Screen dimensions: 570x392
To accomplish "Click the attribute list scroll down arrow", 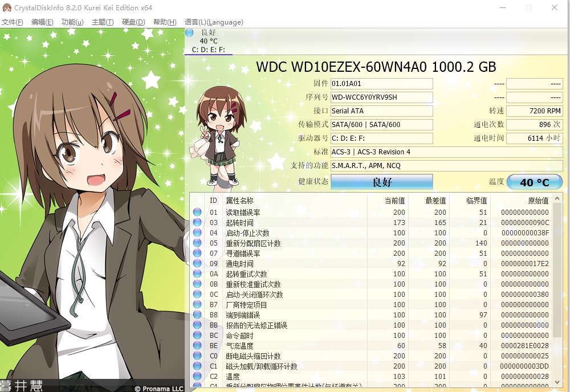I will coord(557,382).
